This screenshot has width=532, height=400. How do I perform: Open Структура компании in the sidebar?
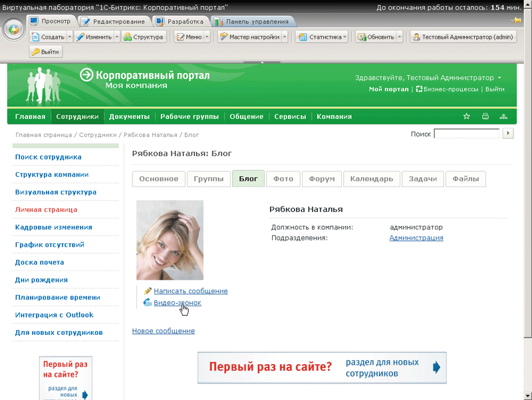(52, 174)
